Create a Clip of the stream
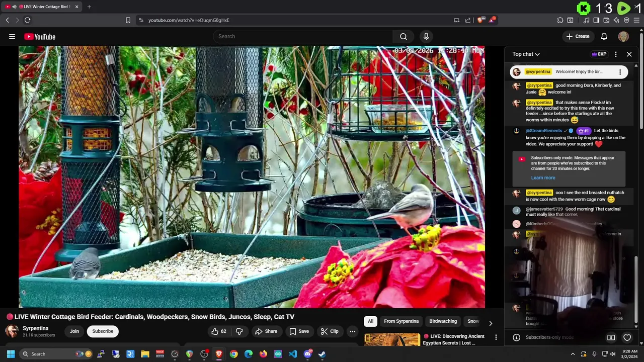This screenshot has width=644, height=362. (x=330, y=331)
